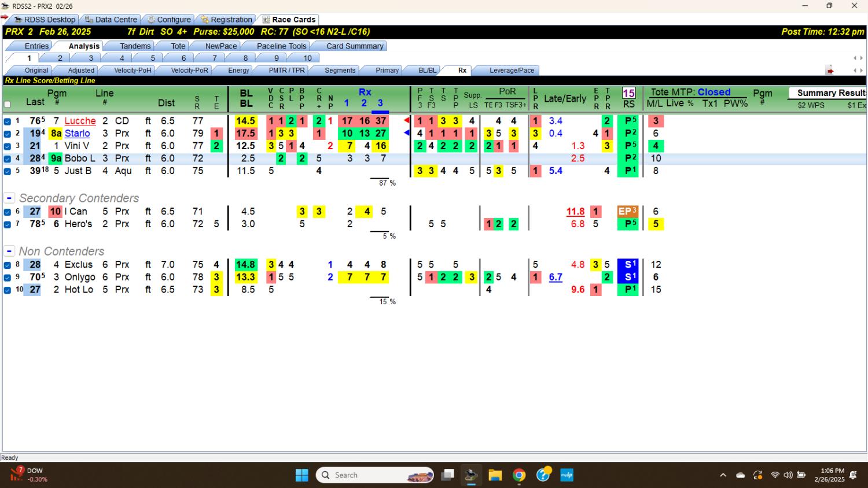
Task: Uncheck the checkbox for row 4 Bobo L
Action: 8,158
